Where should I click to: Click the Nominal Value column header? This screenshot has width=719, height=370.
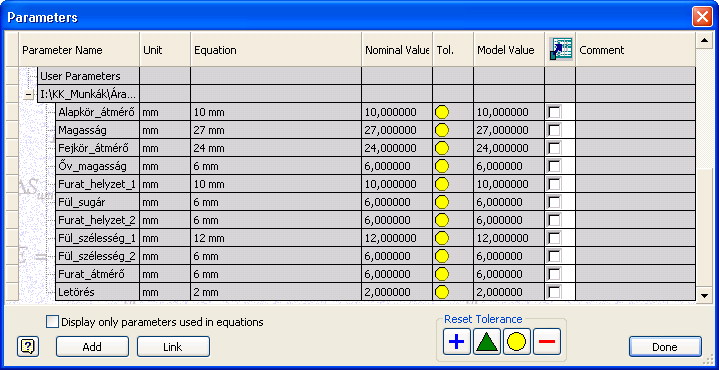pos(397,50)
